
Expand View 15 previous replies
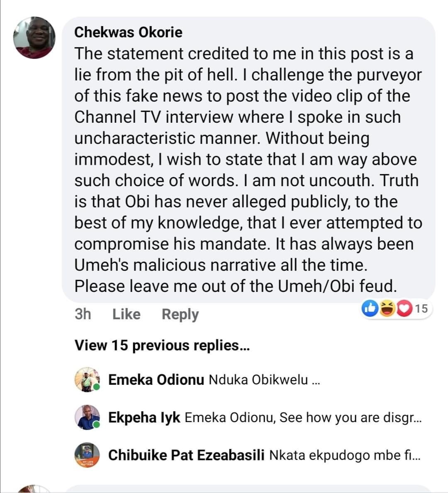click(x=162, y=345)
